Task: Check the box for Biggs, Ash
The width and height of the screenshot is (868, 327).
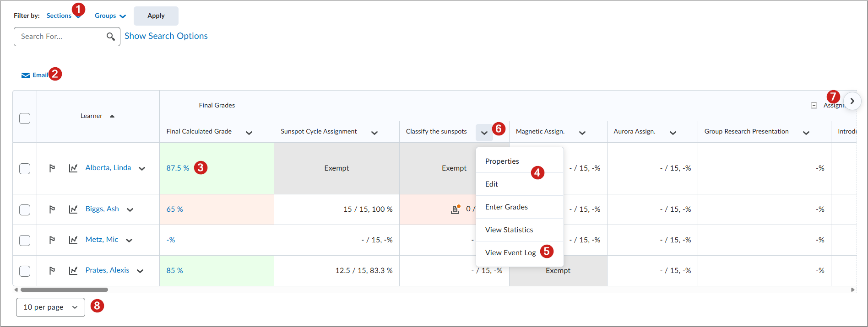Action: point(25,210)
